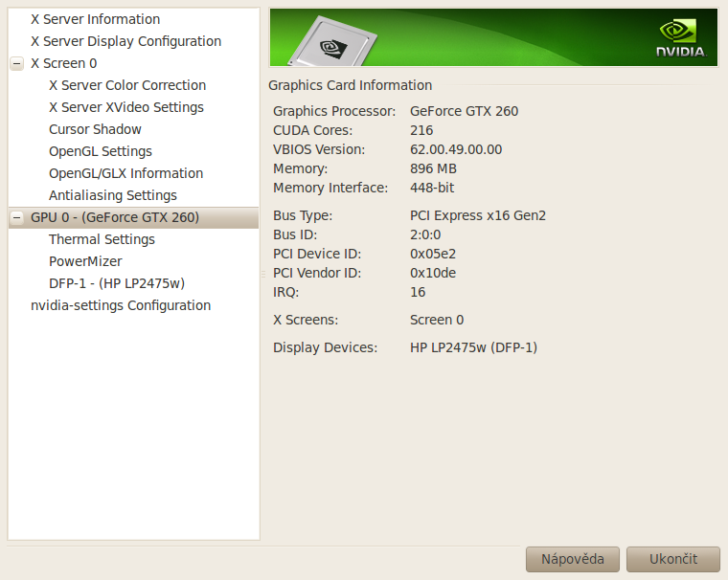The height and width of the screenshot is (580, 728).
Task: Click the VBIOS Version label
Action: click(319, 149)
